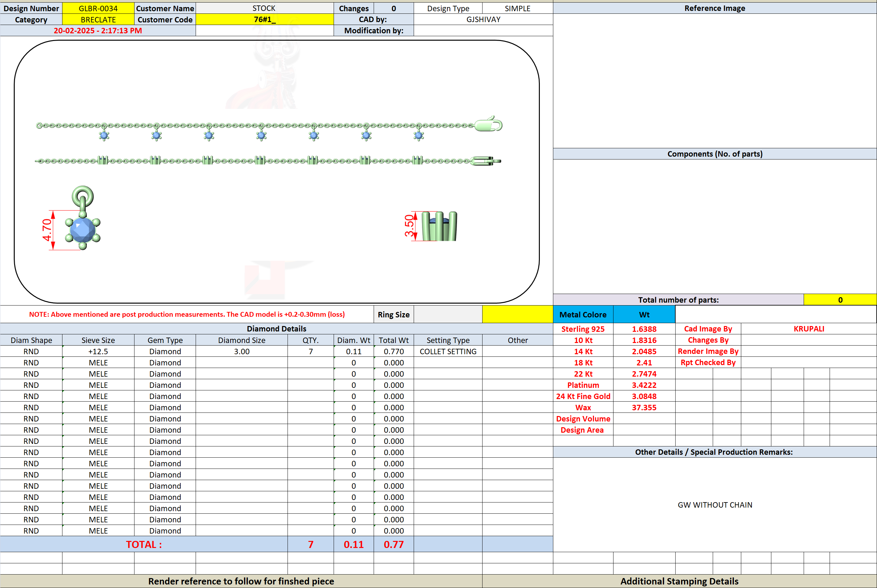Click the Total Wt 0.770 cell

(394, 351)
